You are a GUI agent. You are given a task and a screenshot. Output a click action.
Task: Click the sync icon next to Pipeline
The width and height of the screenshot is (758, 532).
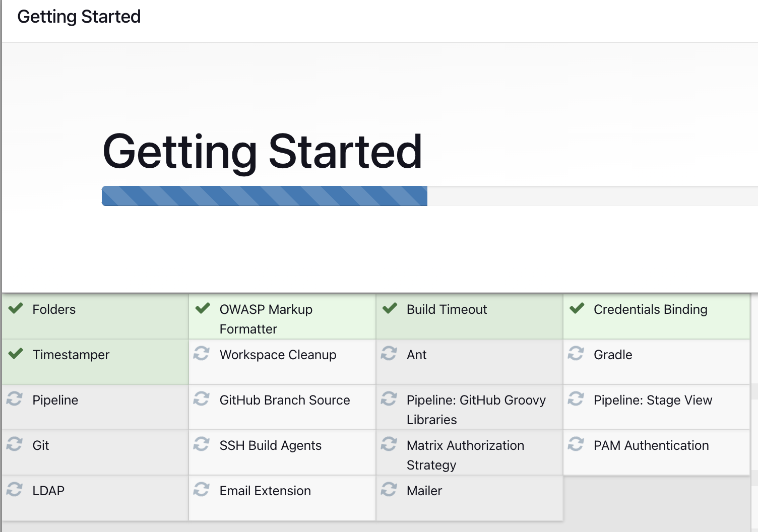(x=15, y=399)
